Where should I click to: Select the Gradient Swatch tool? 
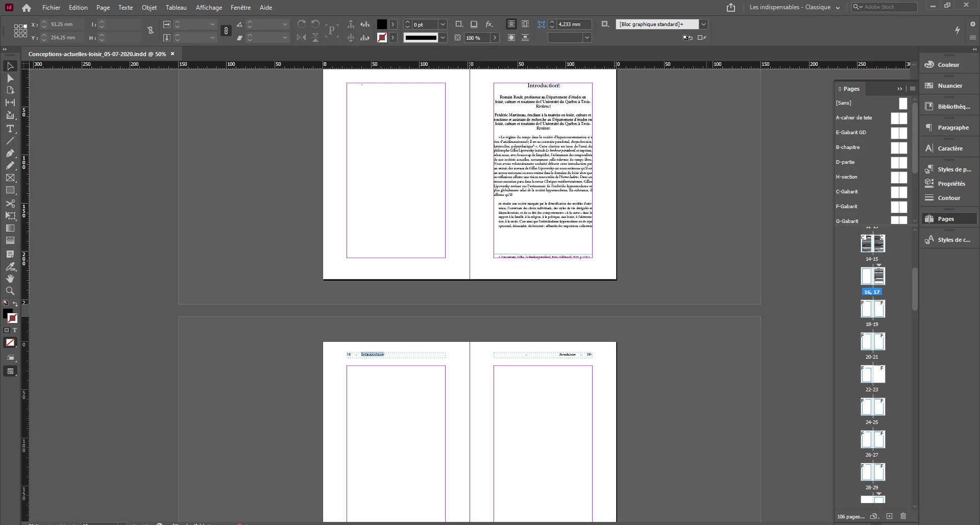point(10,228)
